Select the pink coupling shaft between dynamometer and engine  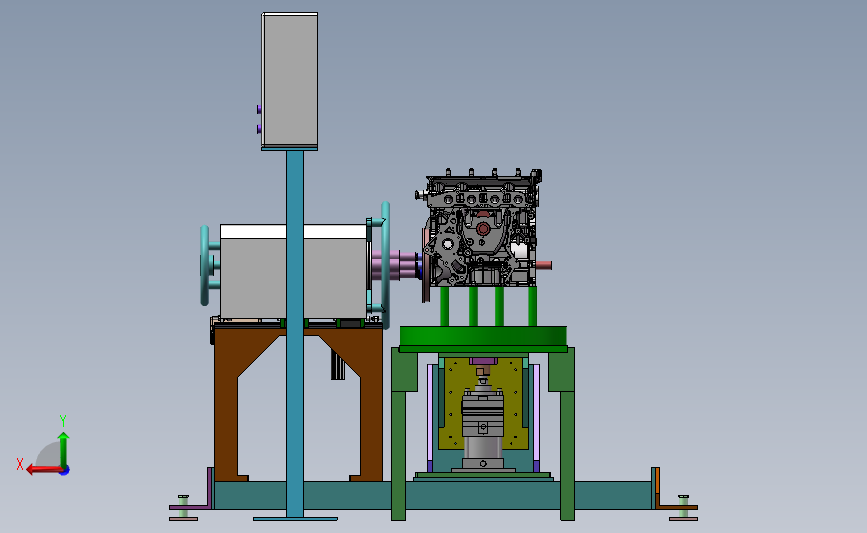pyautogui.click(x=396, y=265)
